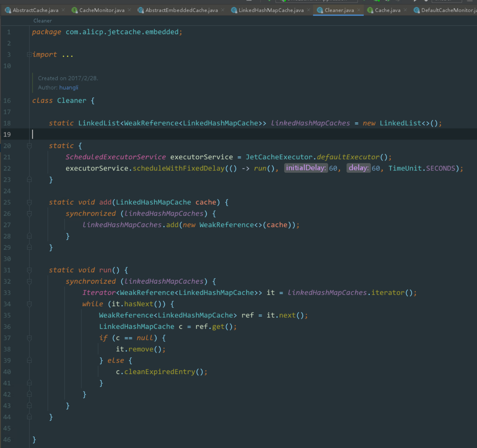Click cleanExpiredEntry method call
This screenshot has width=477, height=448.
tap(160, 372)
